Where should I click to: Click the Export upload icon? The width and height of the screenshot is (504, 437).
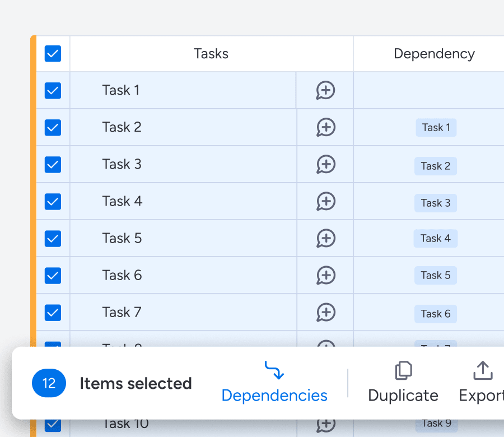tap(482, 370)
